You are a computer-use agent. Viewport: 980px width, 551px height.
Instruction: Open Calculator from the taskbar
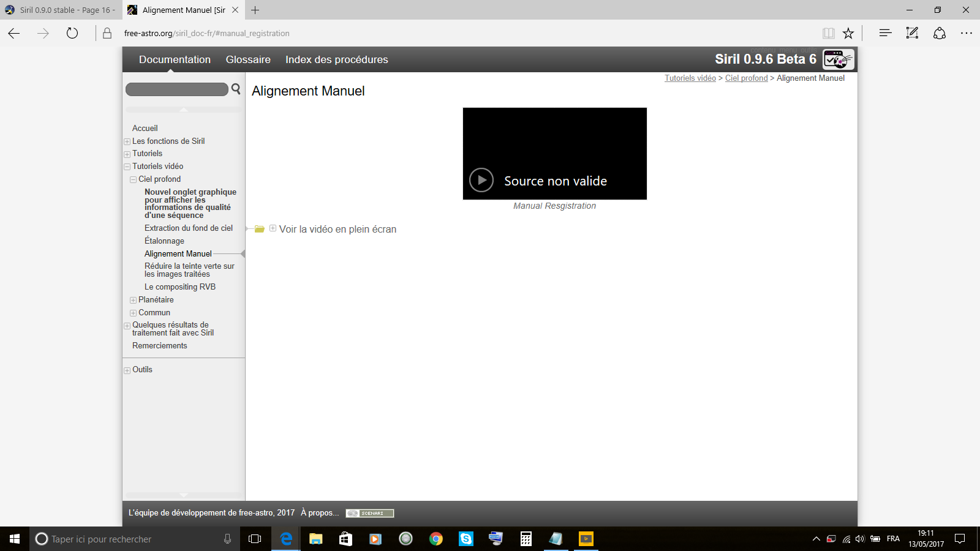click(x=526, y=539)
